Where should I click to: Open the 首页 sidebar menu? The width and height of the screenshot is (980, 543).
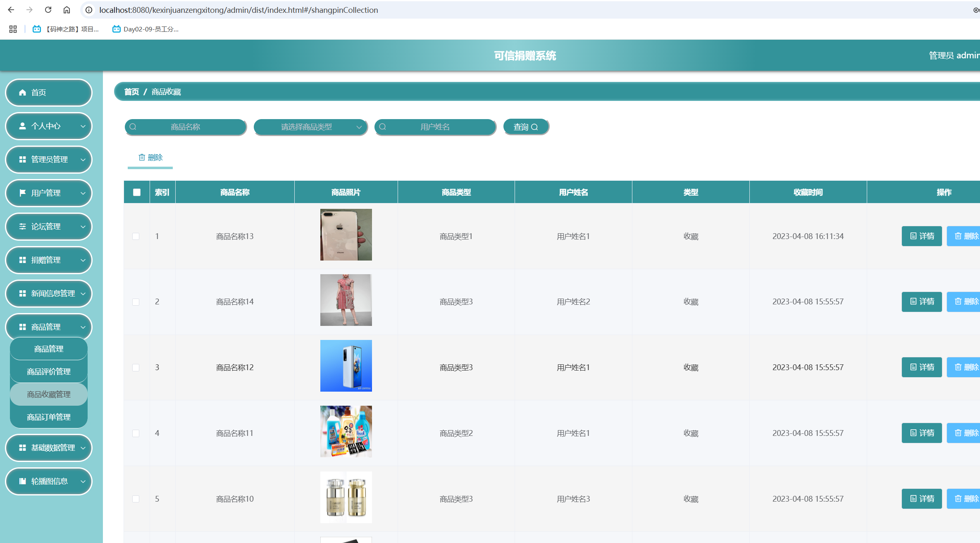[49, 93]
